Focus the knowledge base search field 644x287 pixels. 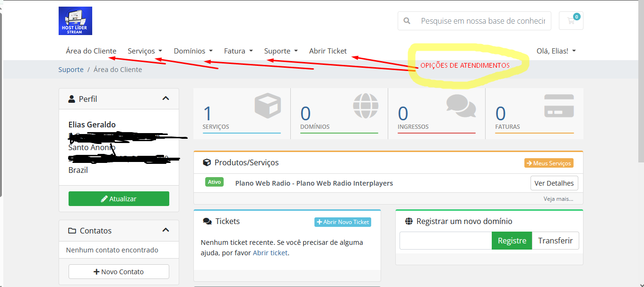[482, 21]
